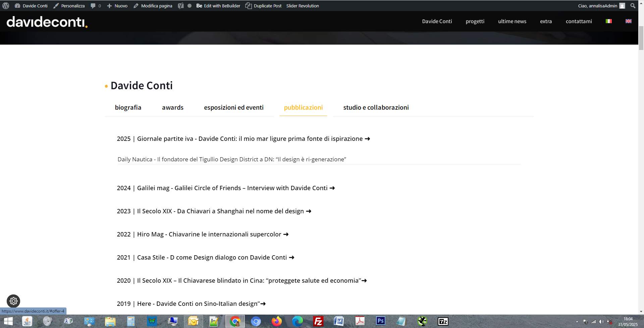
Task: Select the awards tab
Action: pos(172,108)
